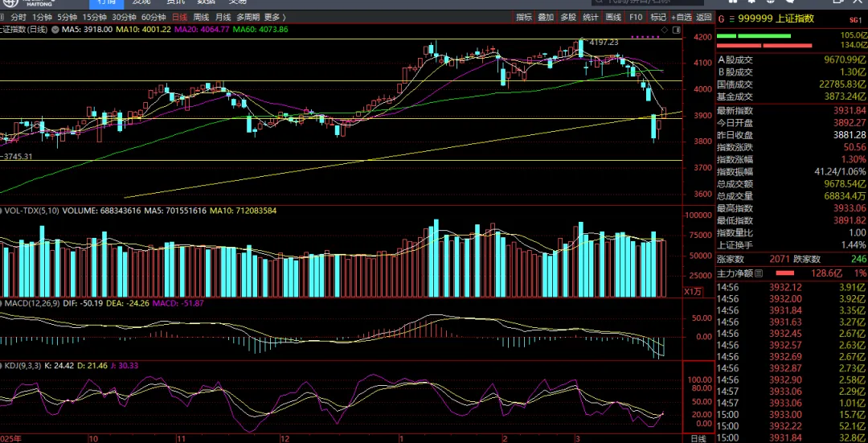The height and width of the screenshot is (443, 868).
Task: Click the MA10: 4001.22 label
Action: point(143,30)
